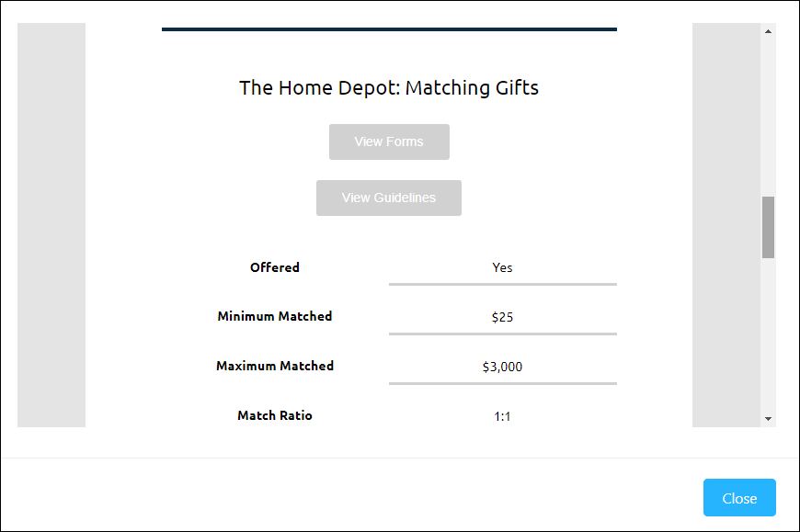
Task: Select the Match Ratio value 1:1
Action: click(x=502, y=415)
